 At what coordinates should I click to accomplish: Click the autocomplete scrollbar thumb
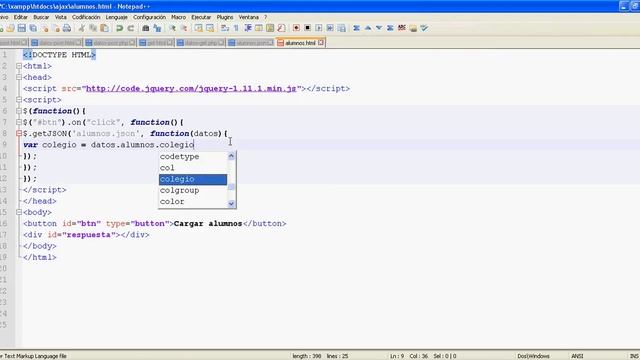coord(231,187)
